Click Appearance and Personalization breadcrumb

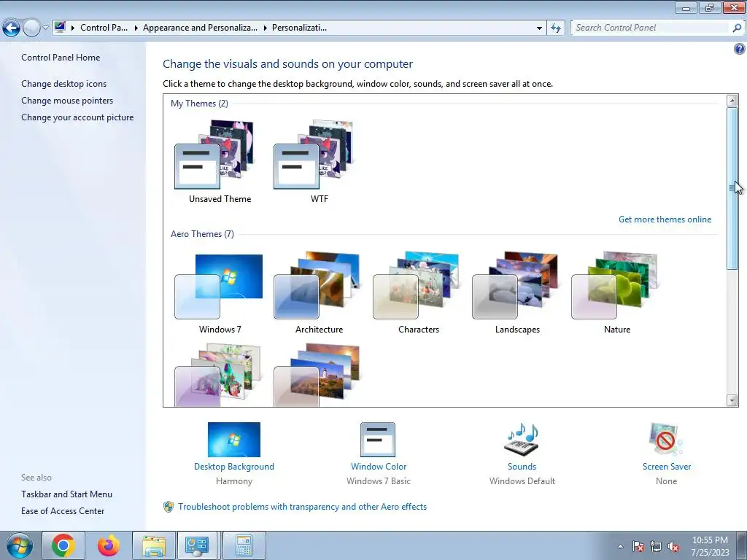[200, 28]
